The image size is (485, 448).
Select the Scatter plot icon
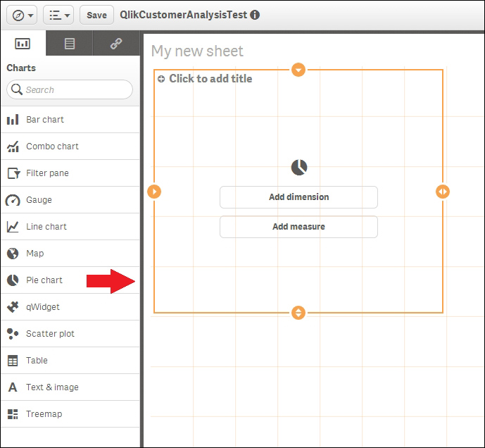(x=13, y=334)
